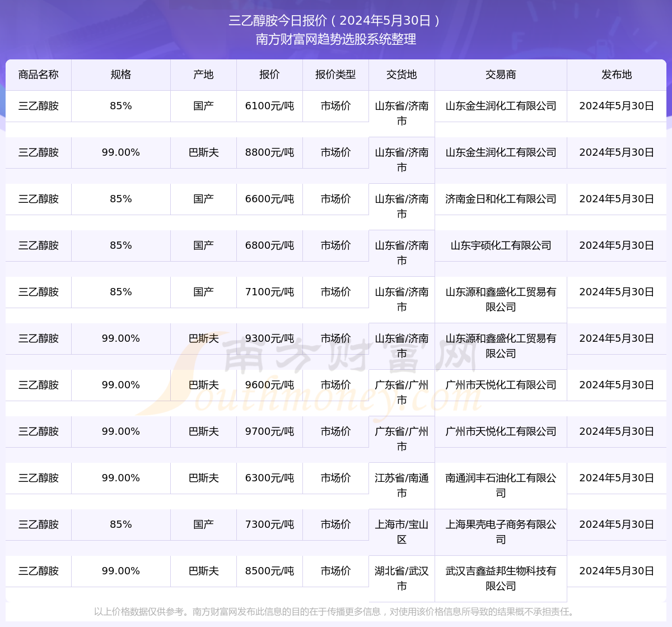This screenshot has width=672, height=627.
Task: Select 山东源和鑫盛化工贸易有限公司 in the 7100元 row
Action: [x=501, y=299]
